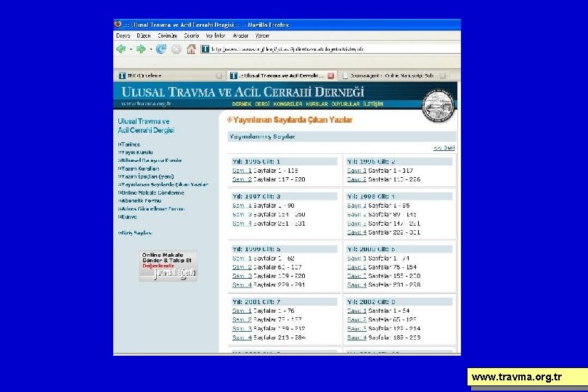Open KONGRELER in the site navigation bar
This screenshot has height=392, width=588.
coord(287,104)
